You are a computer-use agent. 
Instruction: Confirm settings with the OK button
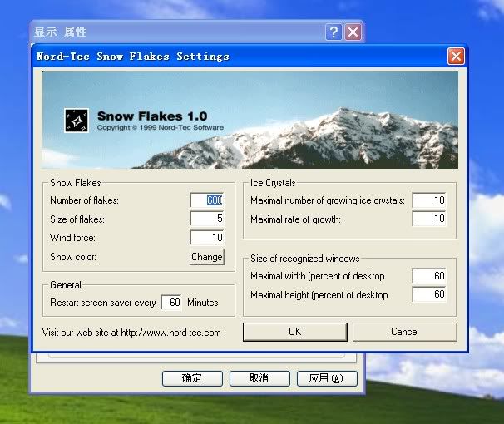tap(295, 332)
